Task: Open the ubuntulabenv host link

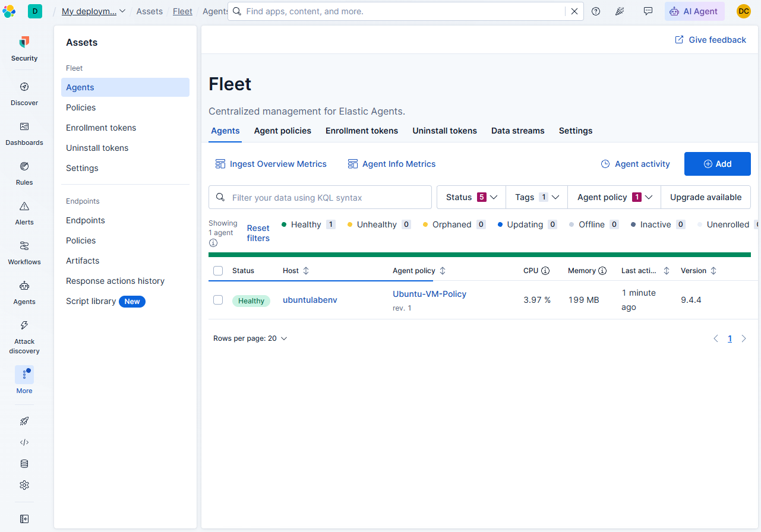Action: tap(310, 300)
